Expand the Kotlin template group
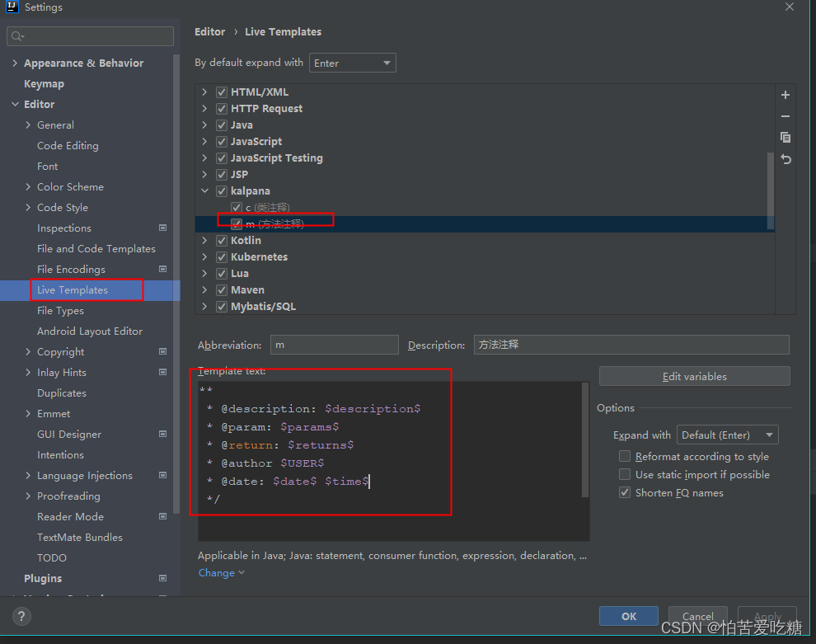 pyautogui.click(x=205, y=240)
